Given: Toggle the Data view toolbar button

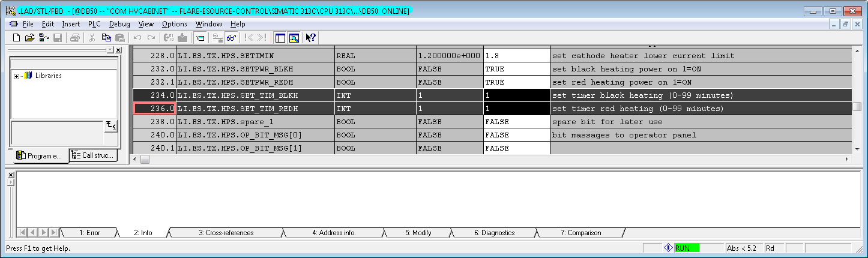Looking at the screenshot, I should click(200, 38).
